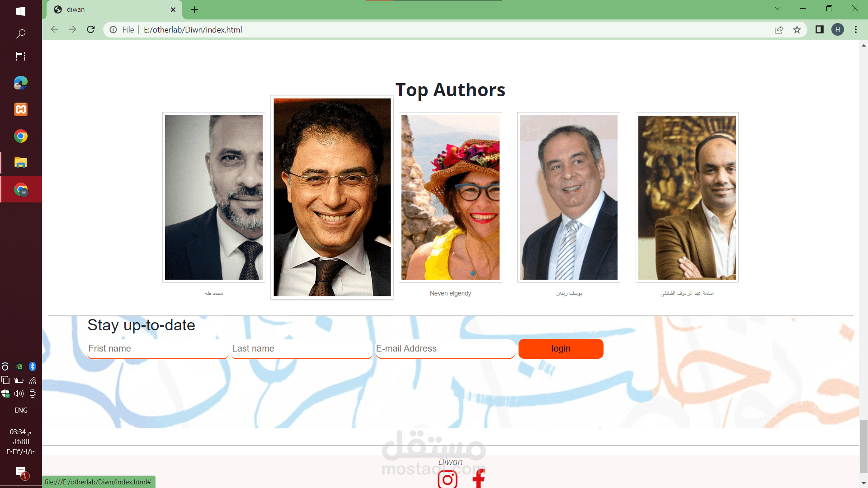
Task: Click the orange login button
Action: coord(561,349)
